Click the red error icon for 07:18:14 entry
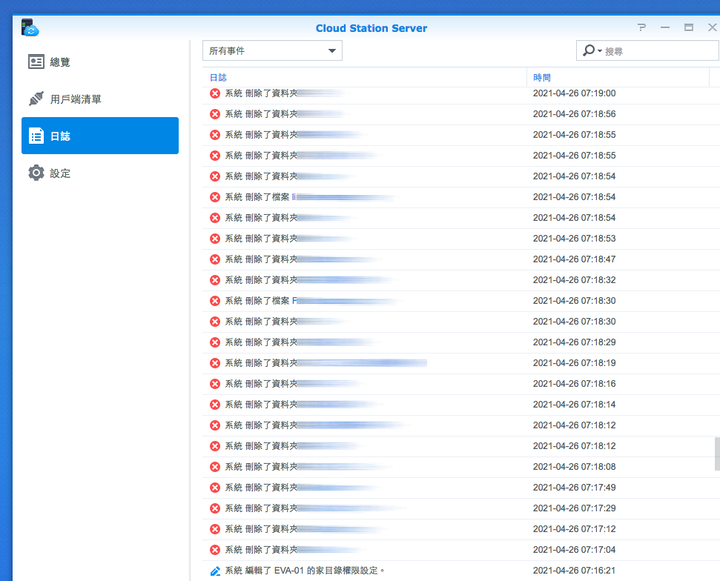 pos(215,404)
